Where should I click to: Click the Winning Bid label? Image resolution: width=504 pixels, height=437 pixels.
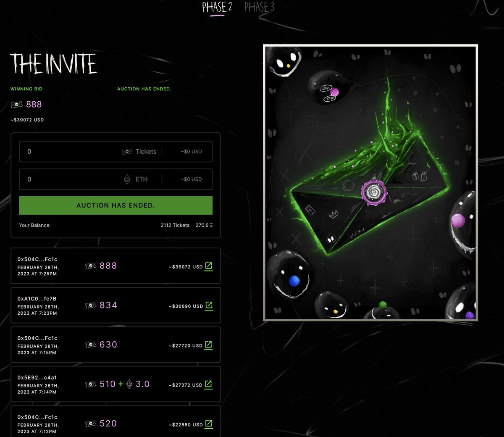coord(26,89)
